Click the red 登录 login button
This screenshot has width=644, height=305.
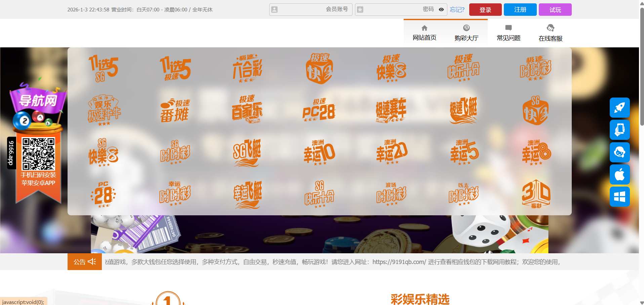(x=485, y=9)
